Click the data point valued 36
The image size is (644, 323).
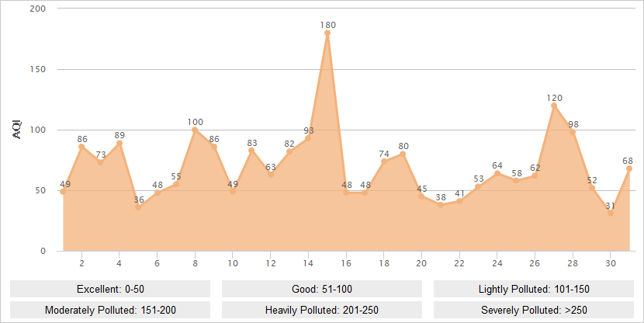click(x=138, y=207)
